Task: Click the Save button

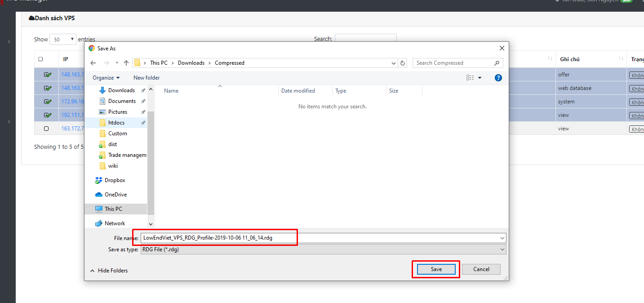Action: [436, 269]
